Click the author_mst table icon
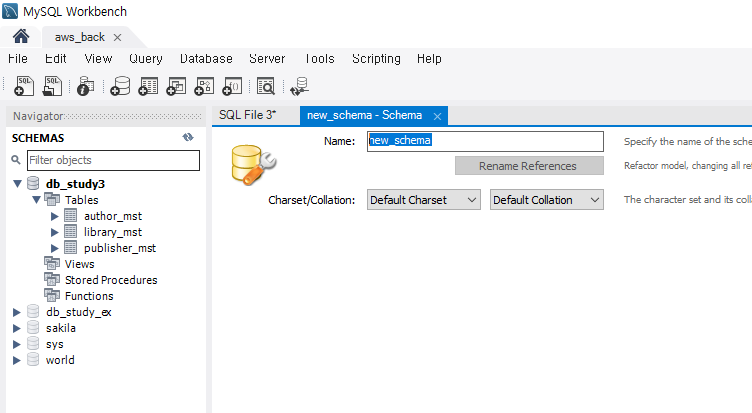The height and width of the screenshot is (413, 752). [x=70, y=216]
